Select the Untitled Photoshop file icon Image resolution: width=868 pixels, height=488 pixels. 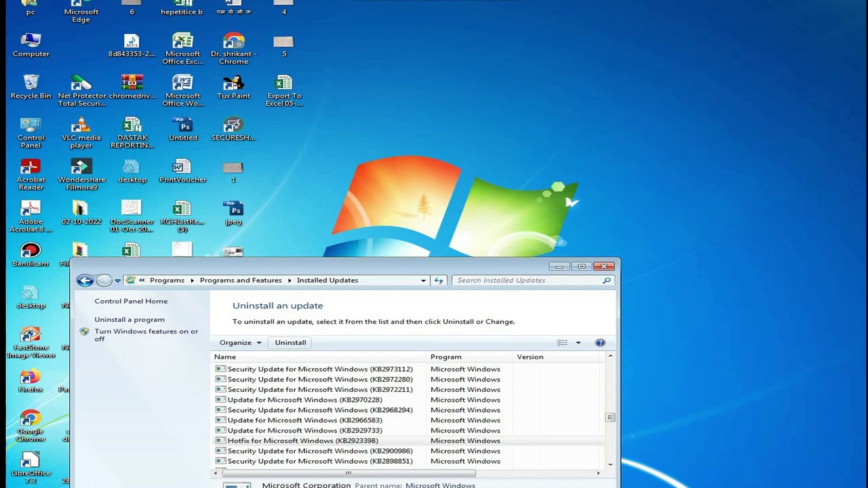tap(182, 129)
